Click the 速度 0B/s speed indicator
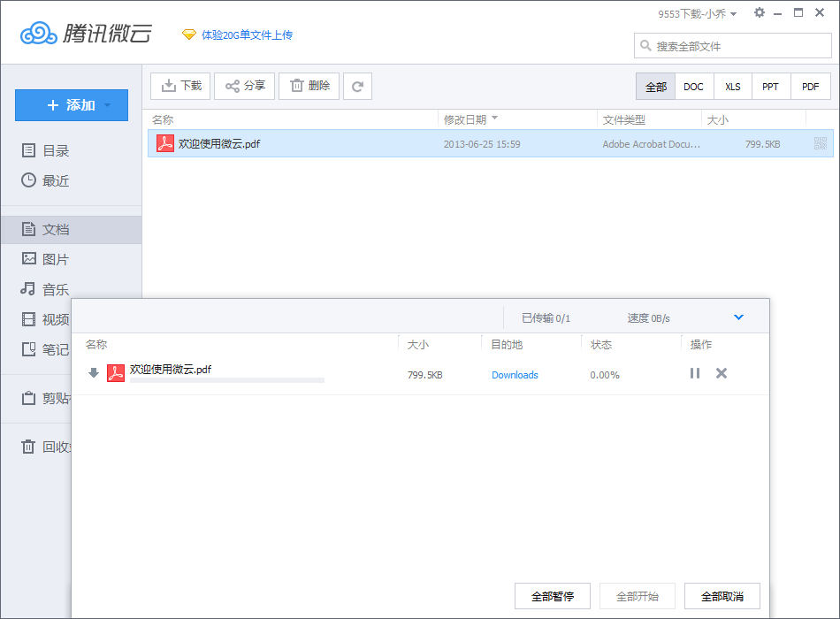 click(x=648, y=317)
